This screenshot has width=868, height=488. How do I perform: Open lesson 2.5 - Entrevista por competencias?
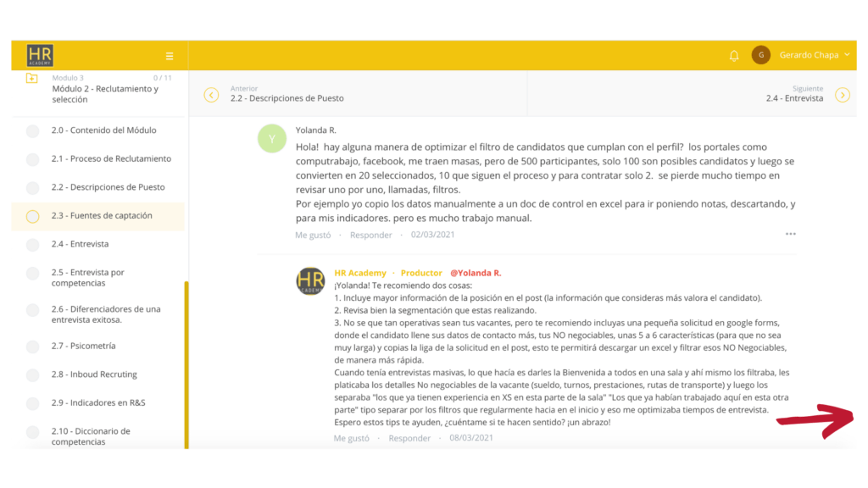[88, 277]
